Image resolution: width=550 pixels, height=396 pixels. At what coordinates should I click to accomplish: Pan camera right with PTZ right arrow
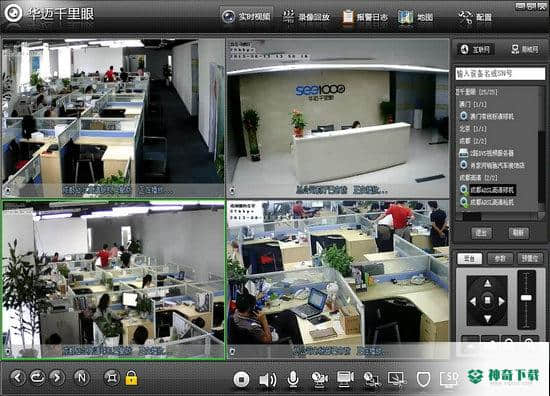click(502, 301)
